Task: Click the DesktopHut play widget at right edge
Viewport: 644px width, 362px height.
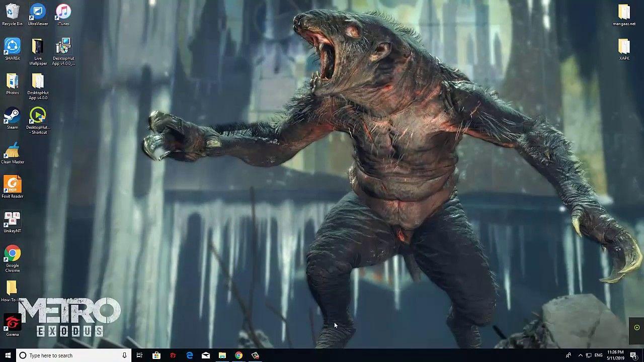Action: point(637,328)
